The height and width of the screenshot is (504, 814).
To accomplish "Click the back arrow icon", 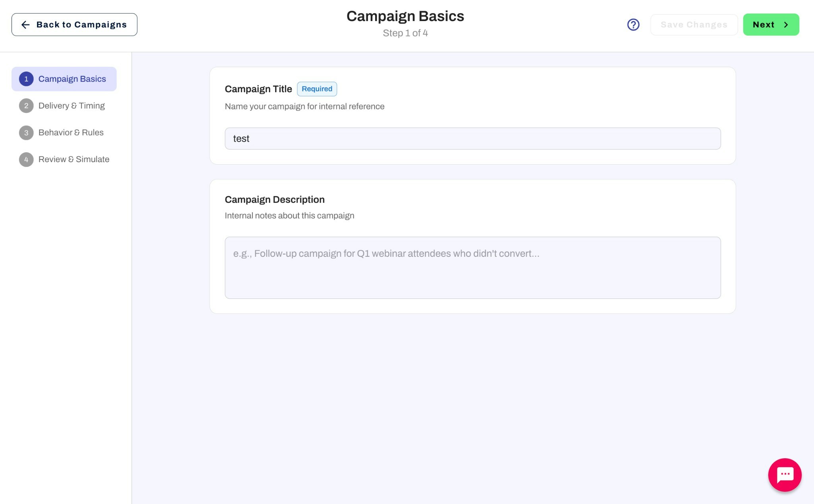I will [x=25, y=25].
